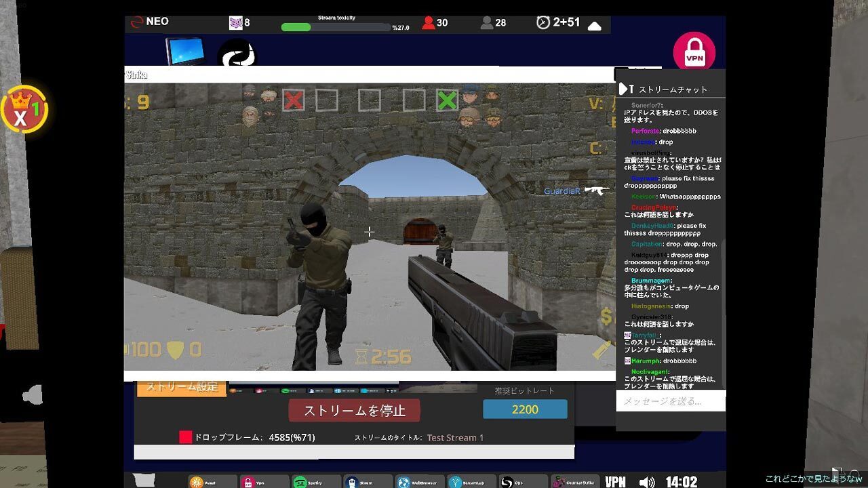The width and height of the screenshot is (868, 488).
Task: Stop the stream with the red button
Action: coord(355,410)
